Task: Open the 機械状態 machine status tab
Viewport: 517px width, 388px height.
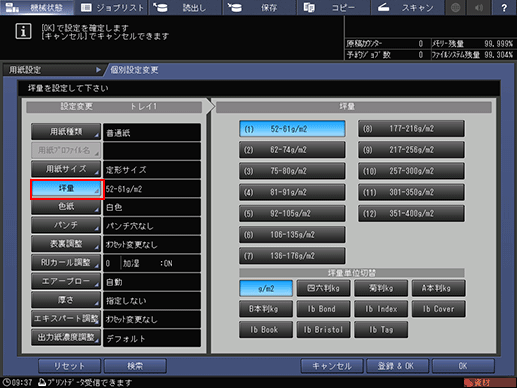Action: (x=37, y=7)
